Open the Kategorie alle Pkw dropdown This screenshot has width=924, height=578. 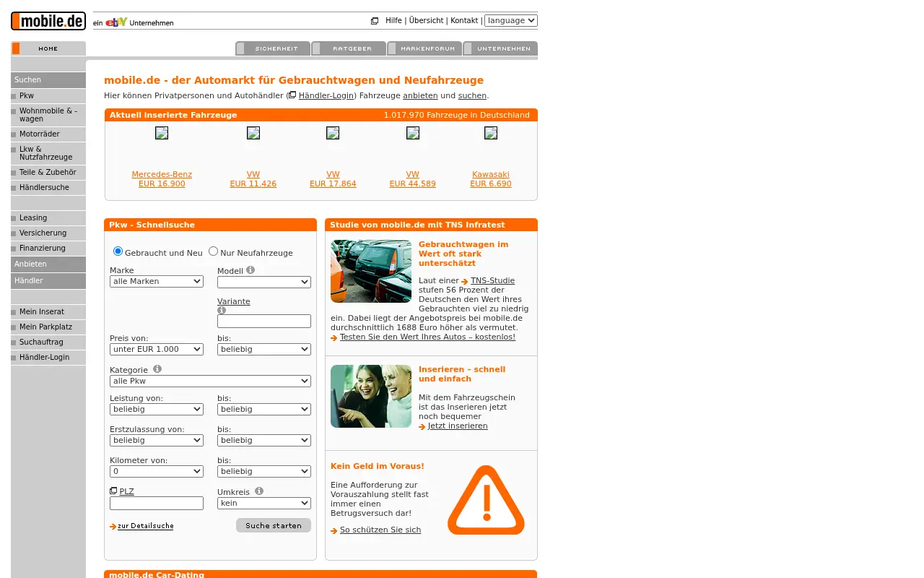point(210,381)
